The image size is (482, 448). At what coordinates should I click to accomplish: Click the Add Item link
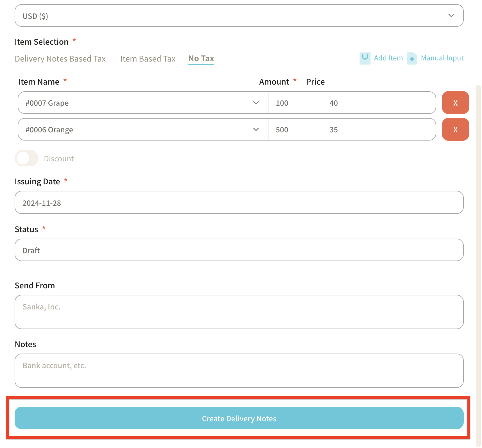click(x=388, y=58)
